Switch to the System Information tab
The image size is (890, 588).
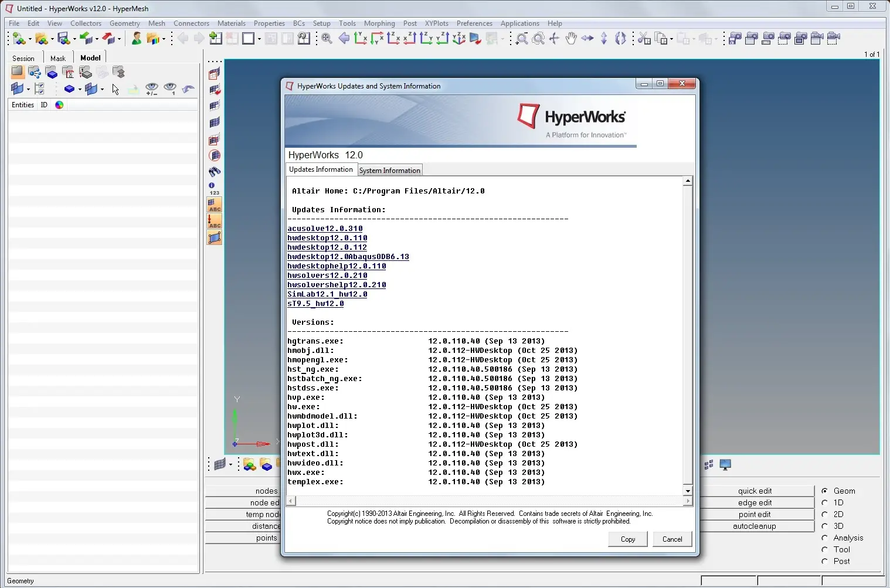pos(390,170)
